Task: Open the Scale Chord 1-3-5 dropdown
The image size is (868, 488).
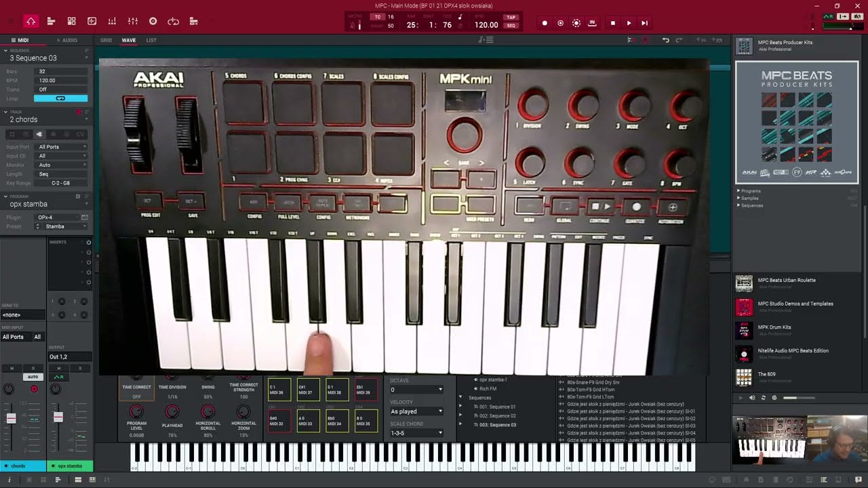Action: click(416, 433)
